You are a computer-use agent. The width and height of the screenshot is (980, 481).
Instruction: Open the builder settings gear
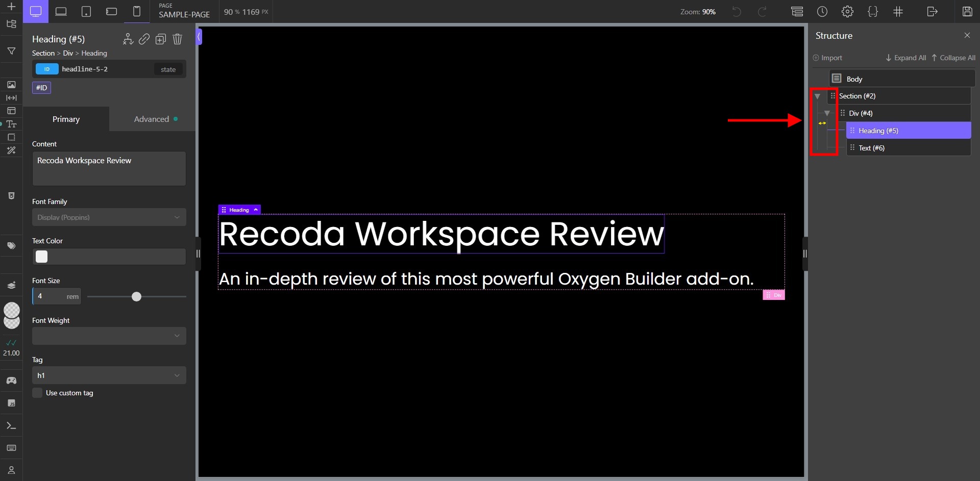click(847, 11)
